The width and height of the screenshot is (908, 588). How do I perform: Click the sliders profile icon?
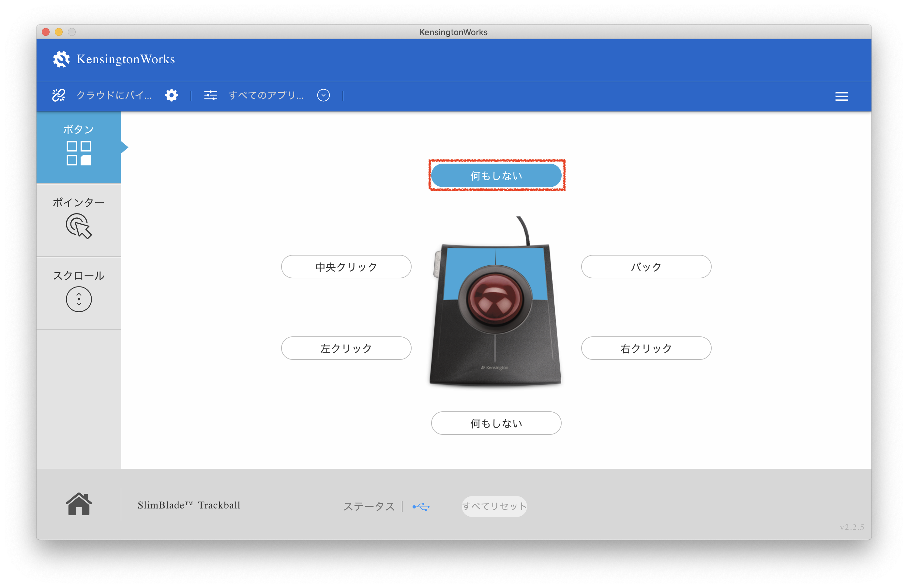tap(211, 95)
